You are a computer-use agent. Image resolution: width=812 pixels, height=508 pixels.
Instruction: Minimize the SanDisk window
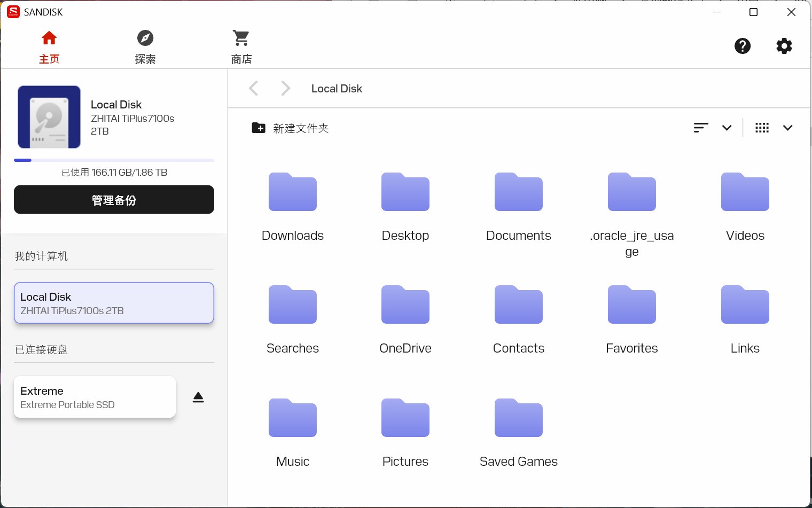pyautogui.click(x=717, y=12)
